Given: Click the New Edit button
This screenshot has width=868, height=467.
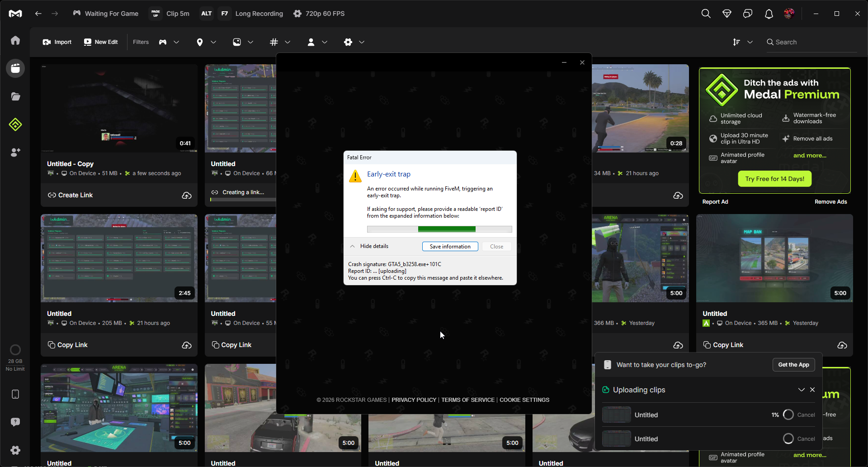Looking at the screenshot, I should click(x=101, y=42).
